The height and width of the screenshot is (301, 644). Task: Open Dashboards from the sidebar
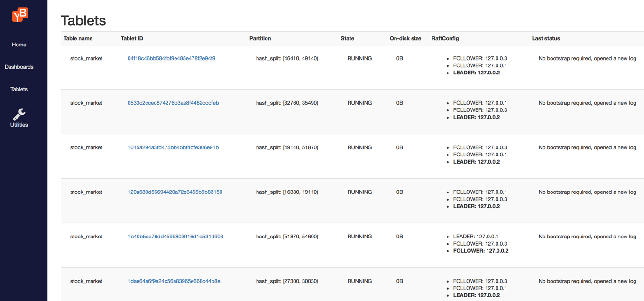(19, 67)
